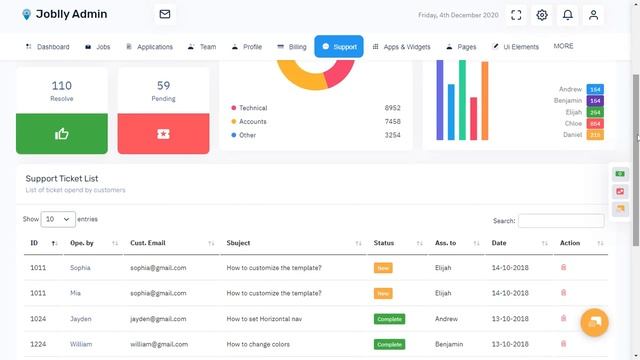Open the Ui Elements menu
The image size is (640, 360).
[x=516, y=47]
